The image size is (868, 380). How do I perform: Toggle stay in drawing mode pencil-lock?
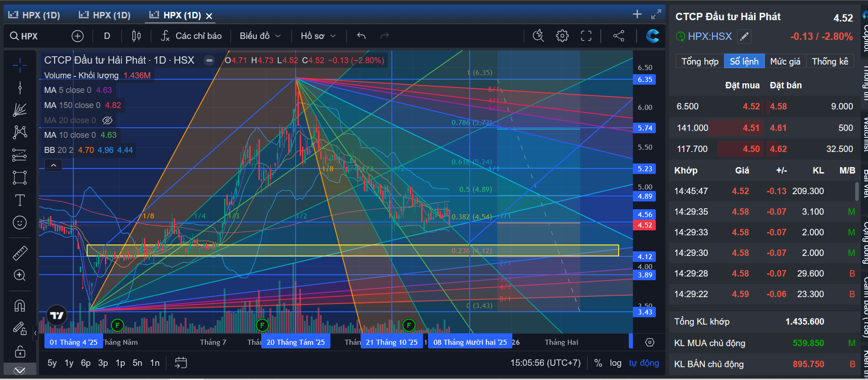[20, 328]
